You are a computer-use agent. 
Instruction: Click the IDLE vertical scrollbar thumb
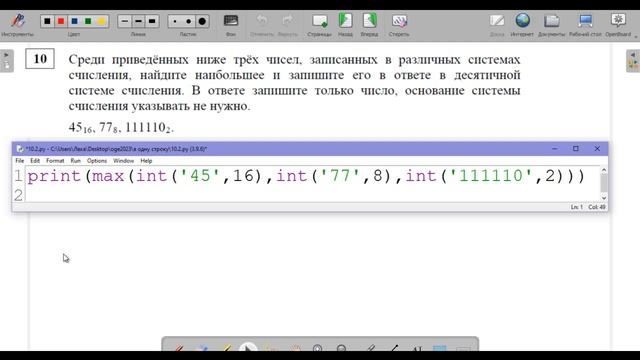point(604,182)
